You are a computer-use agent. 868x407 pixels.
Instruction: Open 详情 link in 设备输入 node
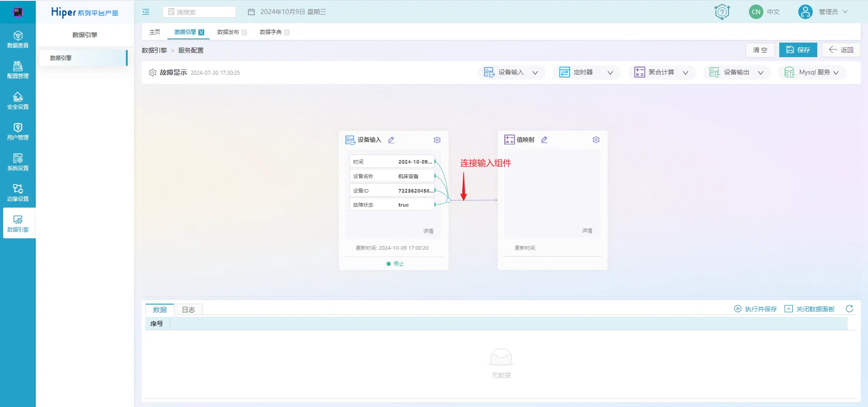click(428, 231)
